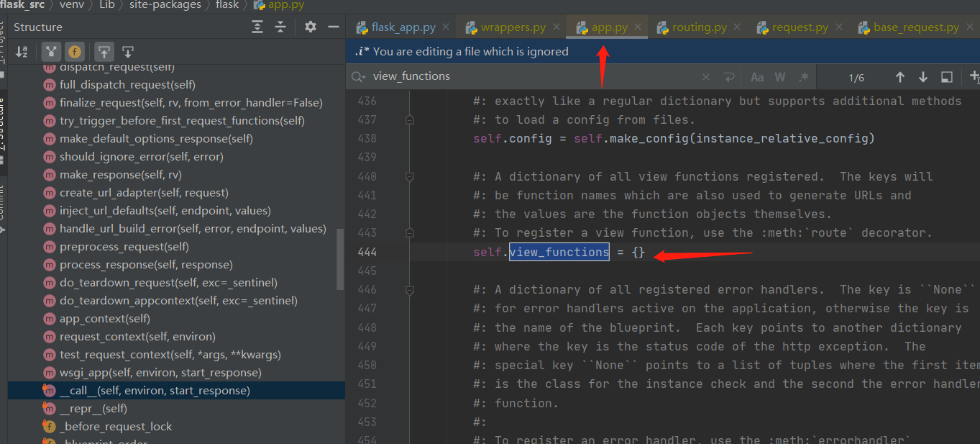The width and height of the screenshot is (980, 444).
Task: Close the wrappers.py tab
Action: (556, 27)
